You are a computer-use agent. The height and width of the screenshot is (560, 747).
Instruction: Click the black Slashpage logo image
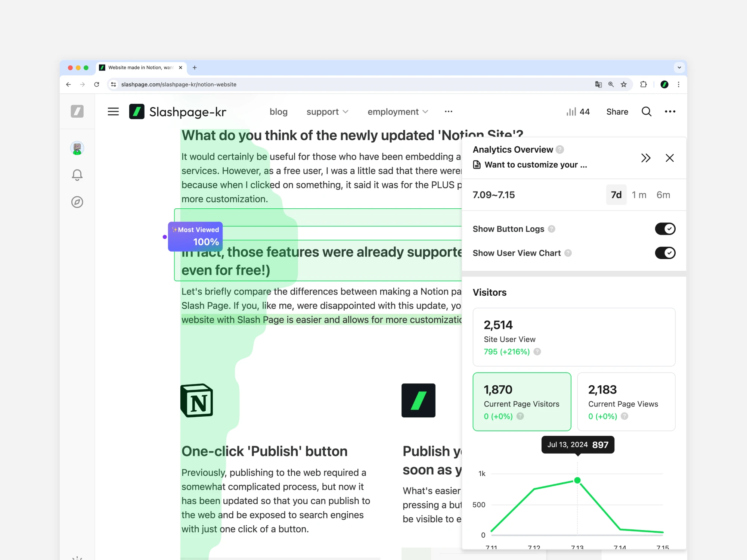(418, 401)
